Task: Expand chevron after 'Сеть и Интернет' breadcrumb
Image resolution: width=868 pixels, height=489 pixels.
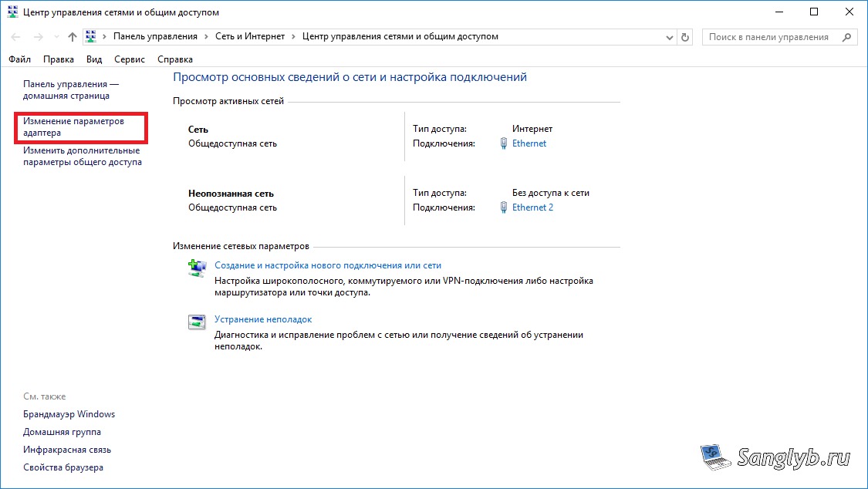Action: click(293, 37)
